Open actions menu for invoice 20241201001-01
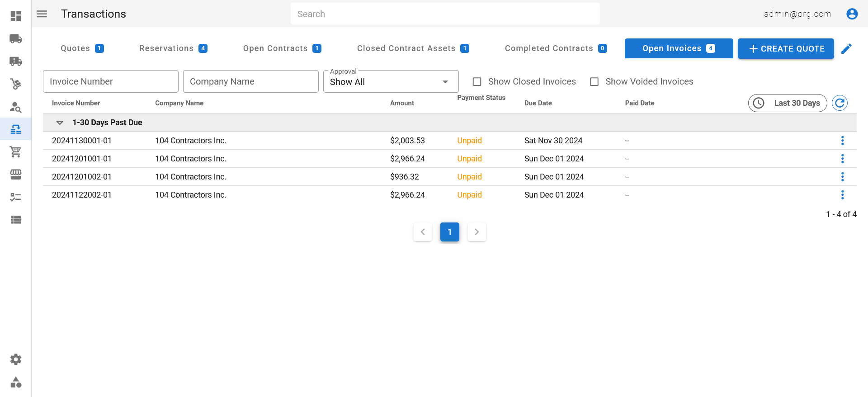Image resolution: width=868 pixels, height=397 pixels. (842, 159)
